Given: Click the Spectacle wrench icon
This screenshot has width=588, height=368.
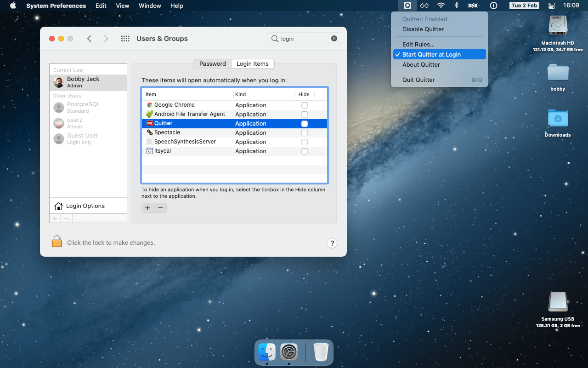Looking at the screenshot, I should pos(150,132).
